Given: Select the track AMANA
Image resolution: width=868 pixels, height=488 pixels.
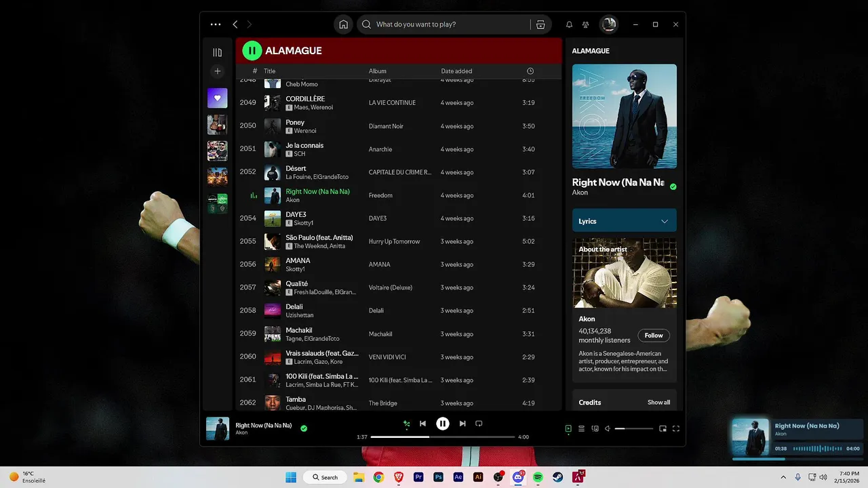Looking at the screenshot, I should [399, 264].
